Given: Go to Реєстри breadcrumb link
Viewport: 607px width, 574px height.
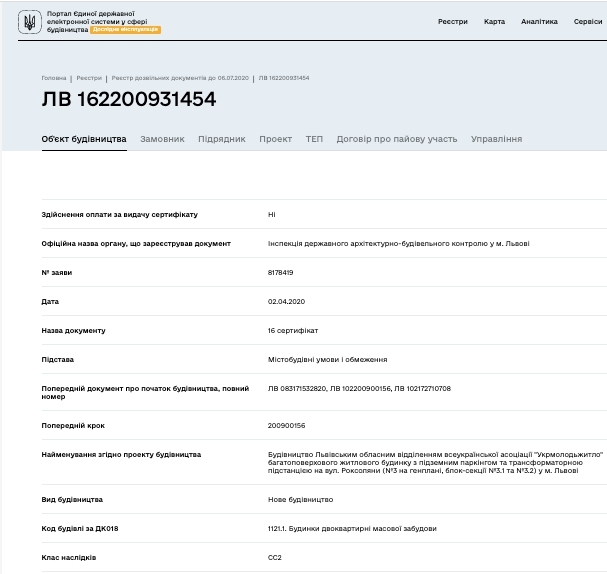Looking at the screenshot, I should click(89, 78).
